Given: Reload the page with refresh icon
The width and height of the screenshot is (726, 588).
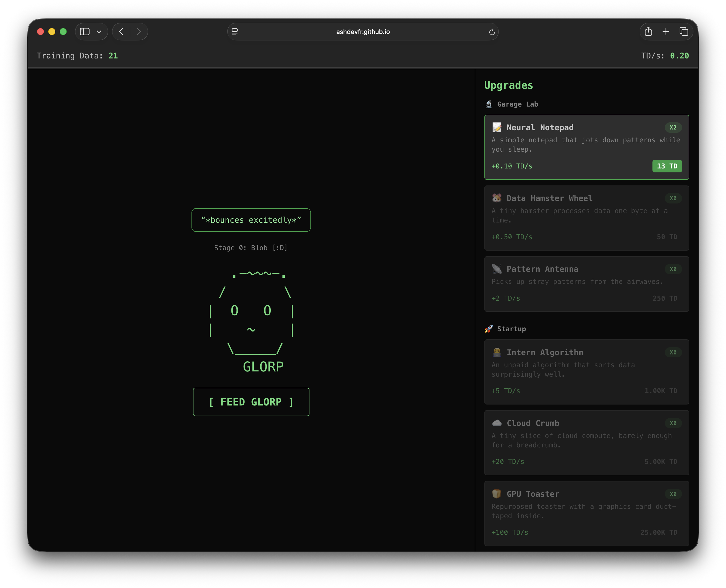Looking at the screenshot, I should point(492,32).
